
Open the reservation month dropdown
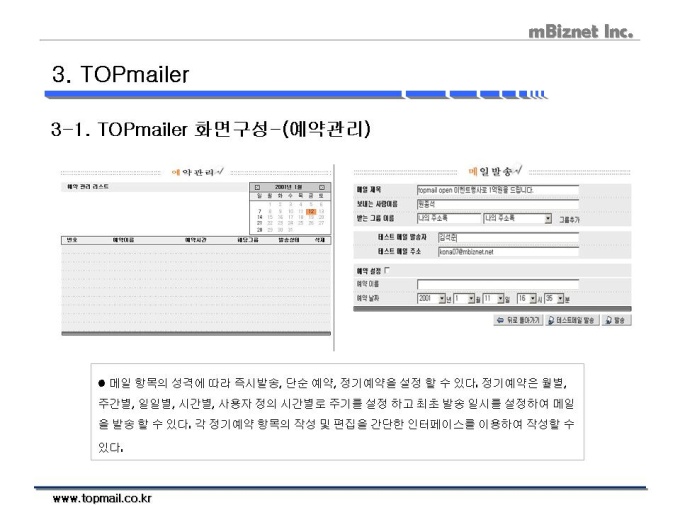[464, 299]
